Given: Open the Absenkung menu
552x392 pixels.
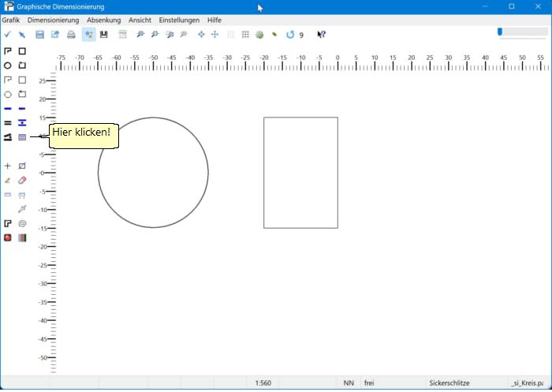Looking at the screenshot, I should click(103, 20).
